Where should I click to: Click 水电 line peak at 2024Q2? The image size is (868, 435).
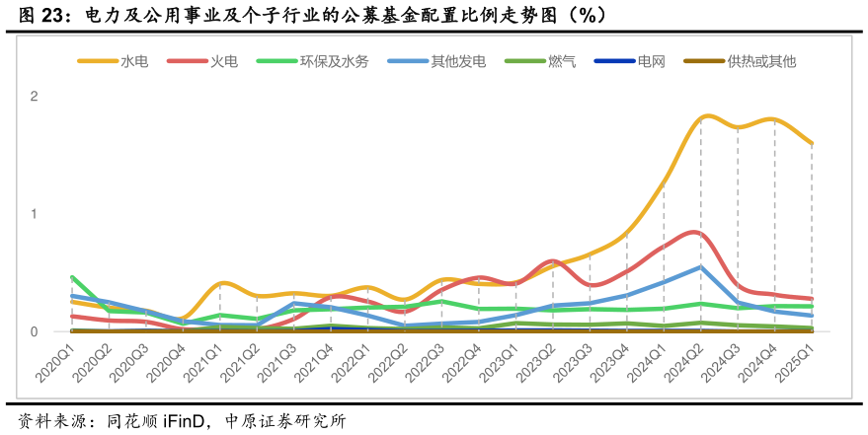(701, 117)
